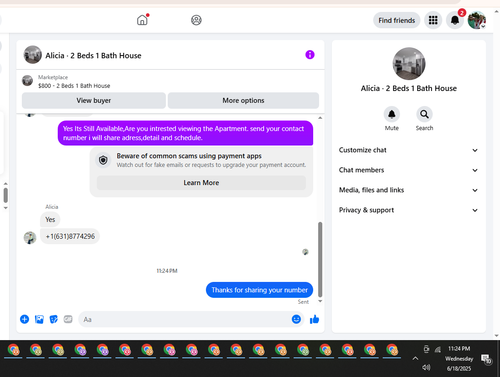Screen dimensions: 500x377
Task: Click the 'Alicia - 2 Beds 1 Bath House' panel title
Action: point(409,88)
